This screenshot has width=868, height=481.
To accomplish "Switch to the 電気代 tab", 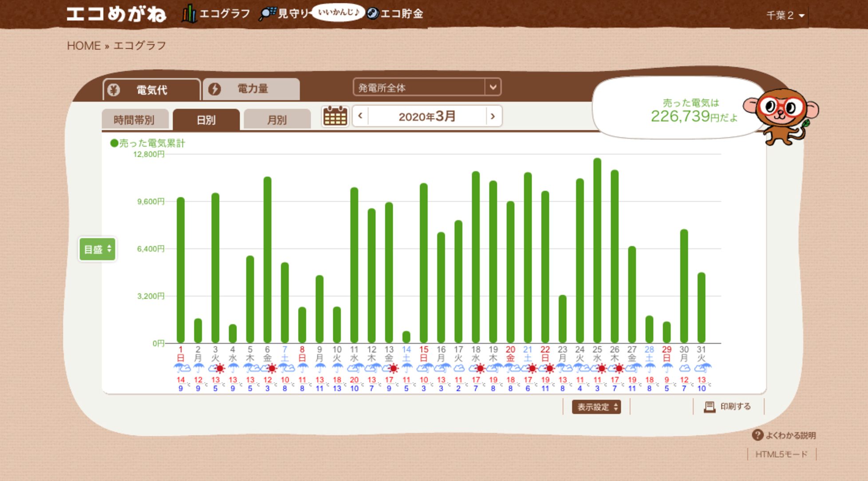I will [151, 90].
